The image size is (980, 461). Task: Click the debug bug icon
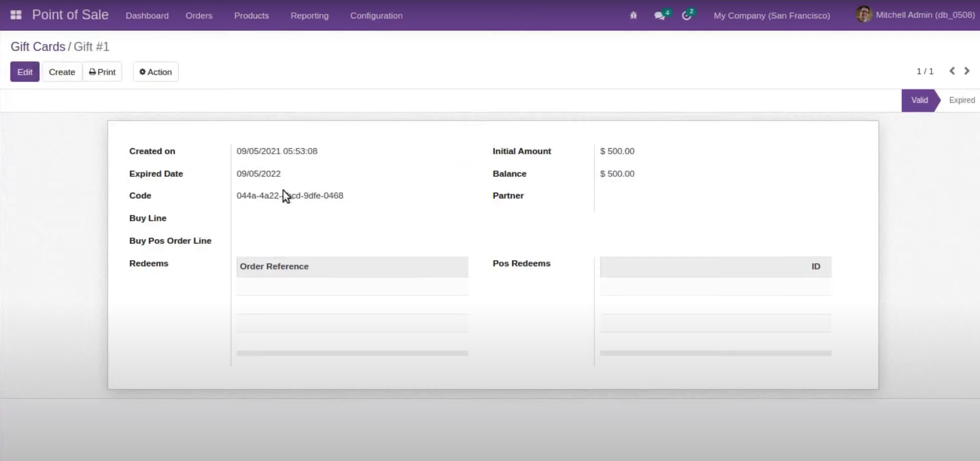pyautogui.click(x=633, y=16)
